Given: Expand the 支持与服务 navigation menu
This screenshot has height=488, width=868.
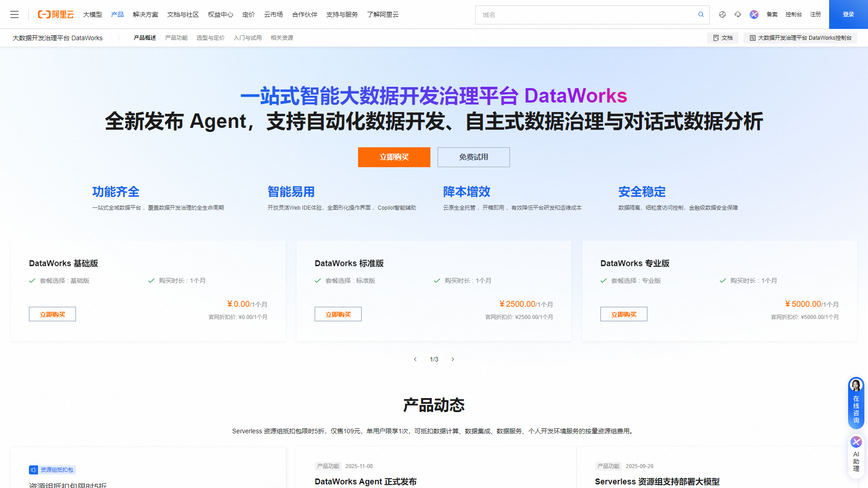Looking at the screenshot, I should click(342, 14).
